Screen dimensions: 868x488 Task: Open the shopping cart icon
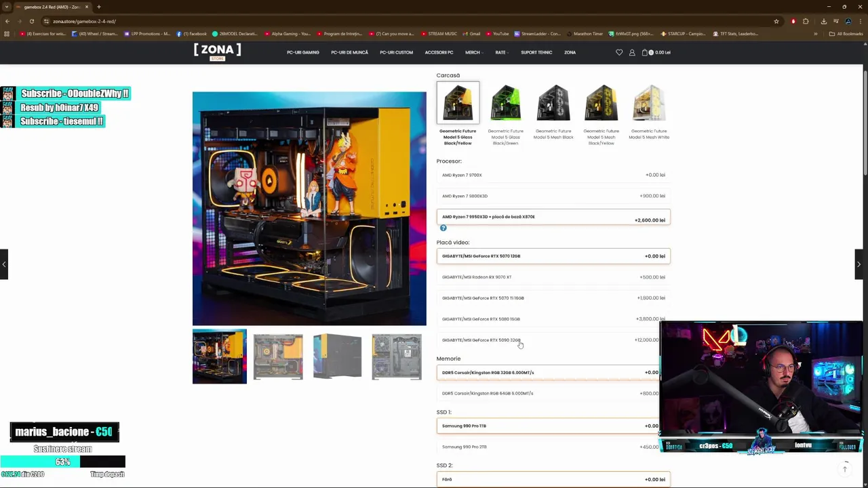645,52
